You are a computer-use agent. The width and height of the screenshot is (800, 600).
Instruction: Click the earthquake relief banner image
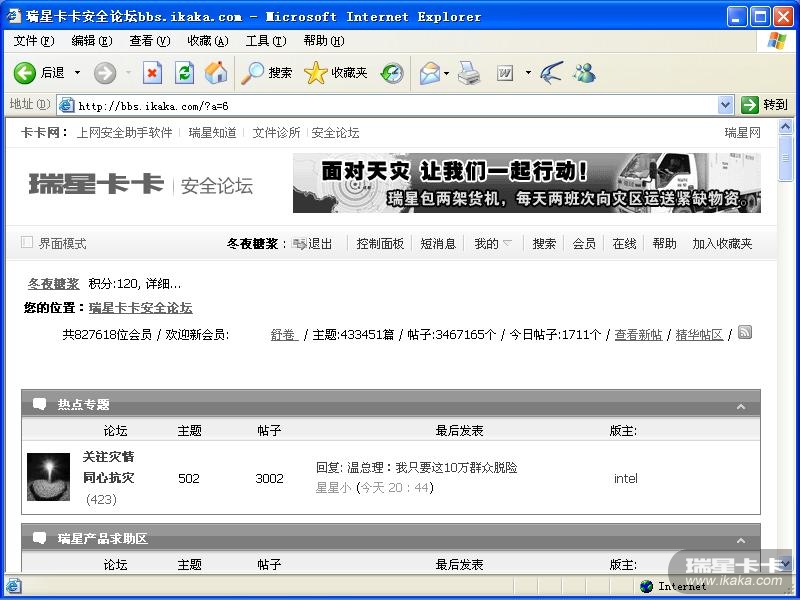coord(527,183)
